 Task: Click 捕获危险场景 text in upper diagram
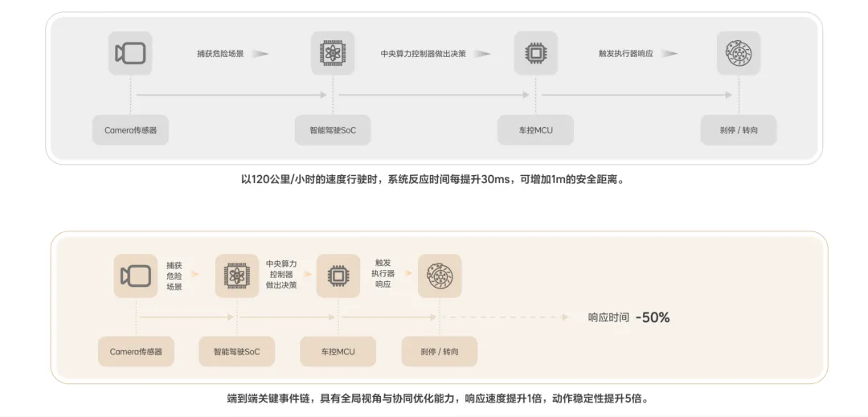tap(220, 54)
